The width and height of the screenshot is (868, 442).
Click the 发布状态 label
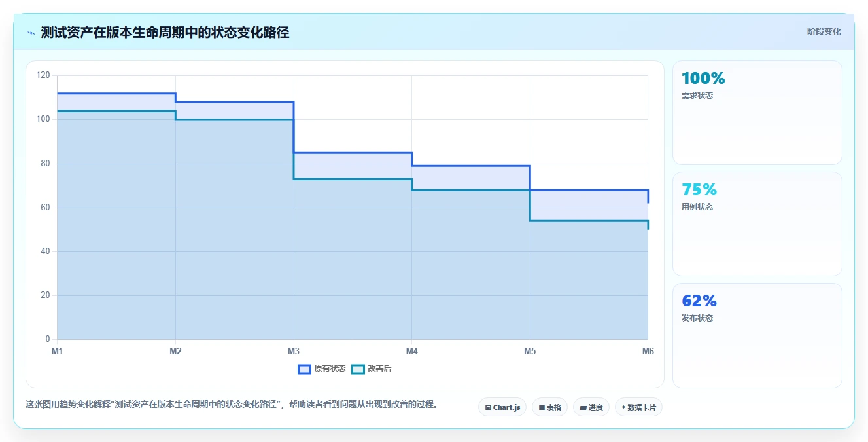point(697,318)
